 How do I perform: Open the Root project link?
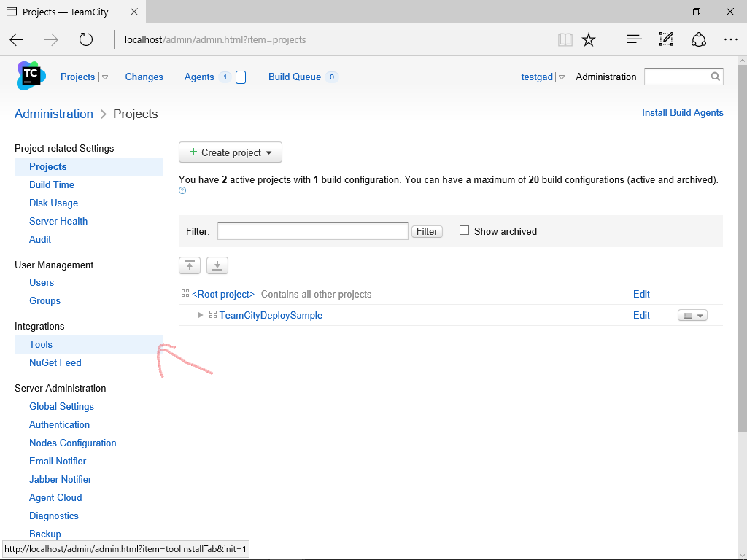click(223, 295)
